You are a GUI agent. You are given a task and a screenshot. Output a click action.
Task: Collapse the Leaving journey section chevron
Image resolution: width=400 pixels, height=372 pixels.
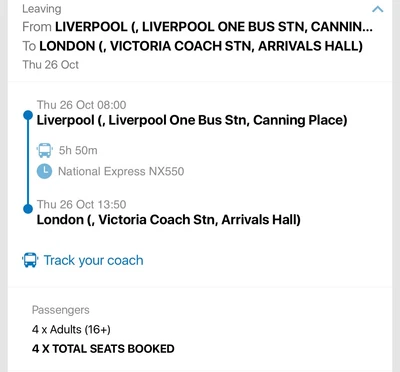click(x=377, y=9)
